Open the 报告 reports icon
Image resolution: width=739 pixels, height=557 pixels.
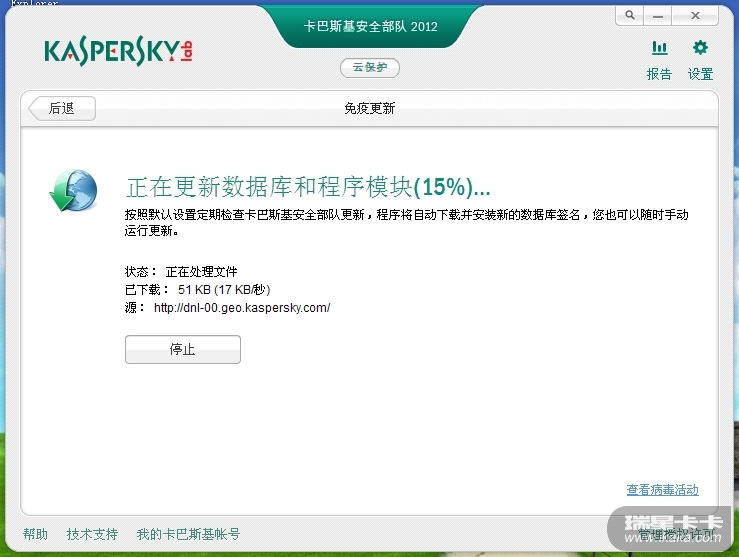(659, 60)
